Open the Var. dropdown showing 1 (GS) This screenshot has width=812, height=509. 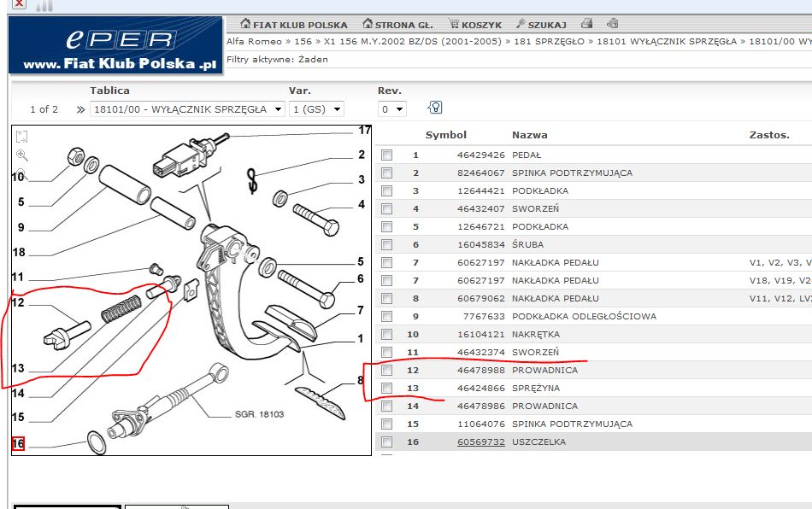(x=316, y=109)
